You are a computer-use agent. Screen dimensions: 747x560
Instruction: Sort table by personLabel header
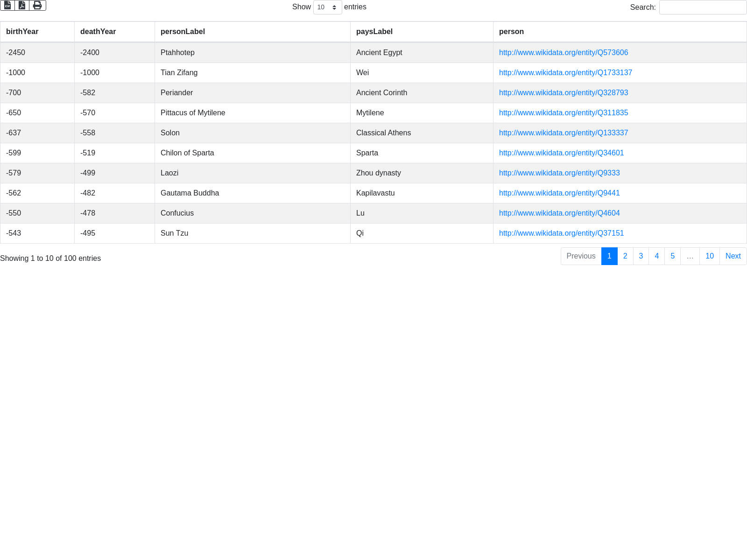pos(183,32)
